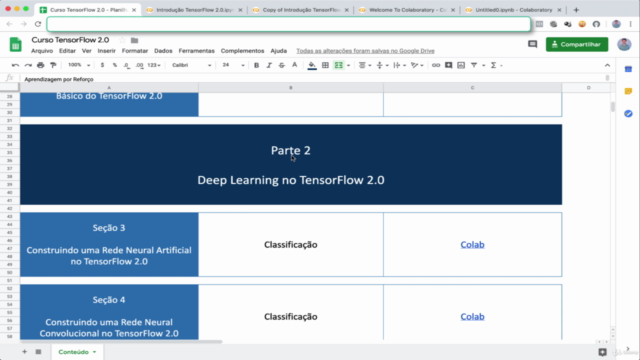The width and height of the screenshot is (640, 360).
Task: Open text rotation dropdown
Action: (416, 65)
